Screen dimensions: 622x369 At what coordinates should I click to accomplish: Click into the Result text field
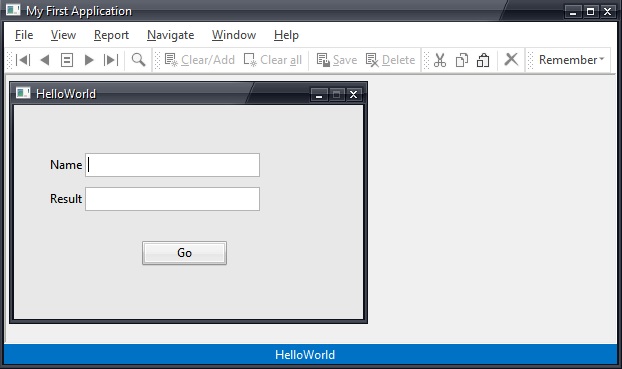click(173, 199)
